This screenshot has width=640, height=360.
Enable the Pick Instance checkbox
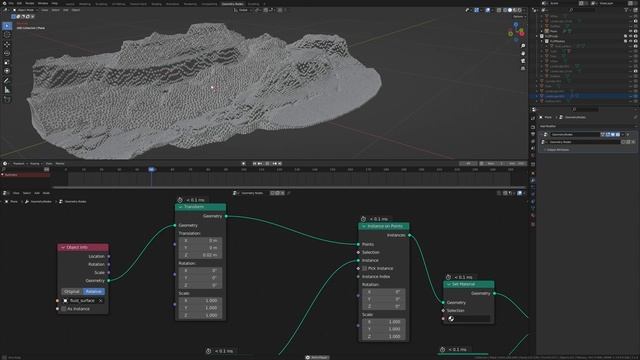point(364,268)
